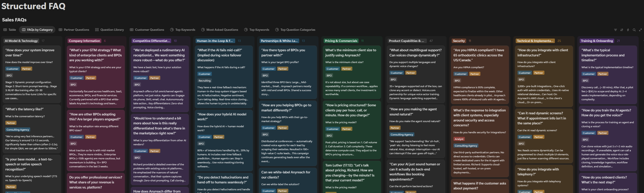The image size is (644, 193).
Task: Select Competitive Differentiation column label
Action: tap(151, 41)
